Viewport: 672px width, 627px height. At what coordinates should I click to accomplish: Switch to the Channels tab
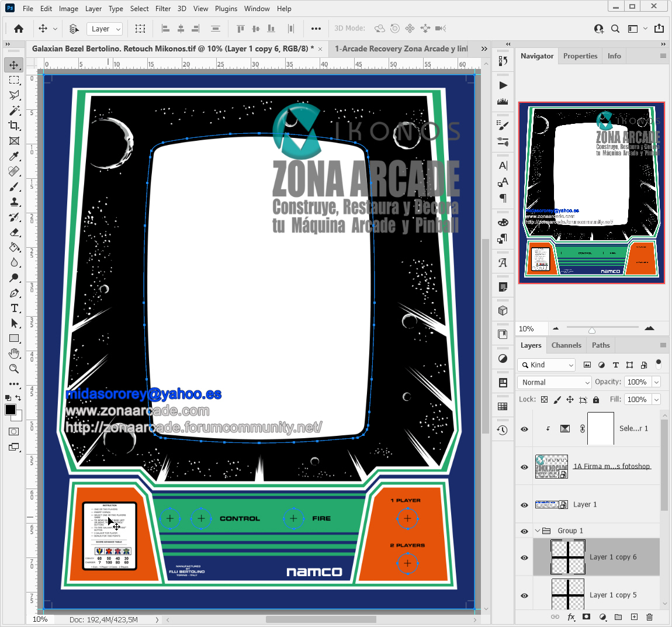[x=566, y=345]
